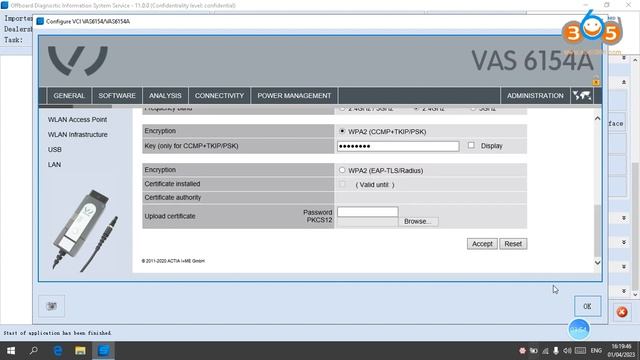Image resolution: width=640 pixels, height=360 pixels.
Task: Switch to the ODIS application taskbar icon
Action: click(103, 351)
